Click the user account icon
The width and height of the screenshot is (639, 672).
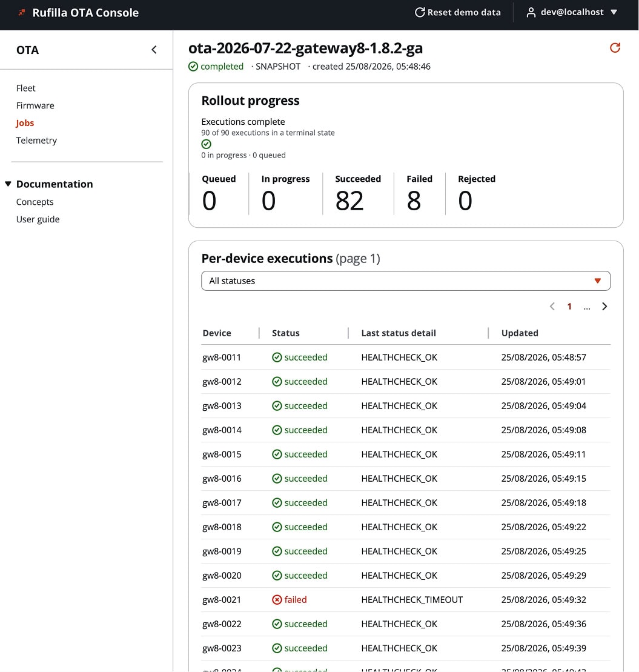(x=531, y=13)
